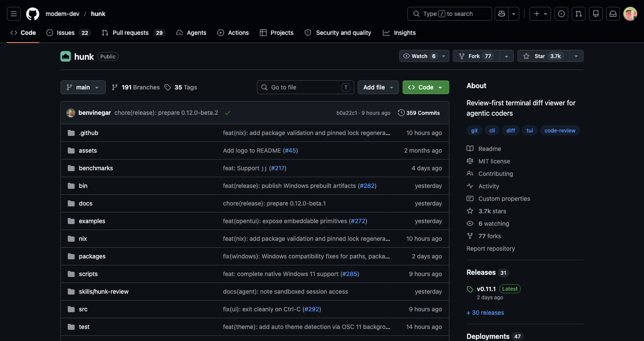View 35 Tags link

(x=181, y=87)
